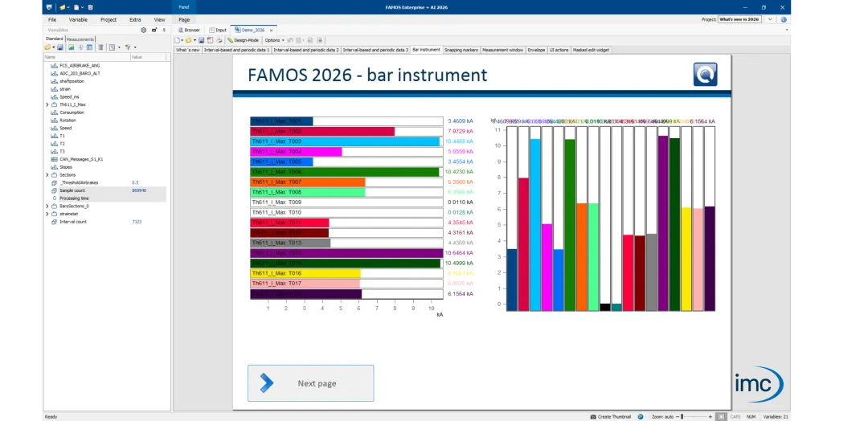The height and width of the screenshot is (421, 868).
Task: Open tab list arrow at right of document tabs
Action: point(787,30)
